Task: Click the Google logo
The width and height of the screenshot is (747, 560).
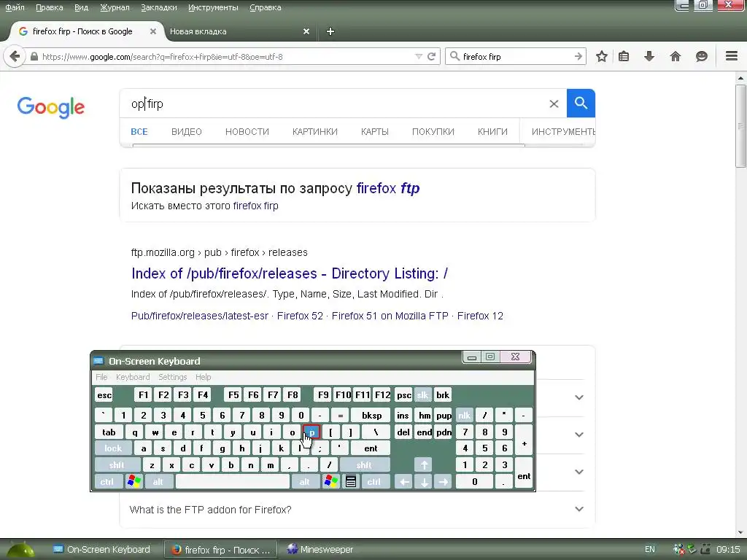Action: pos(50,106)
